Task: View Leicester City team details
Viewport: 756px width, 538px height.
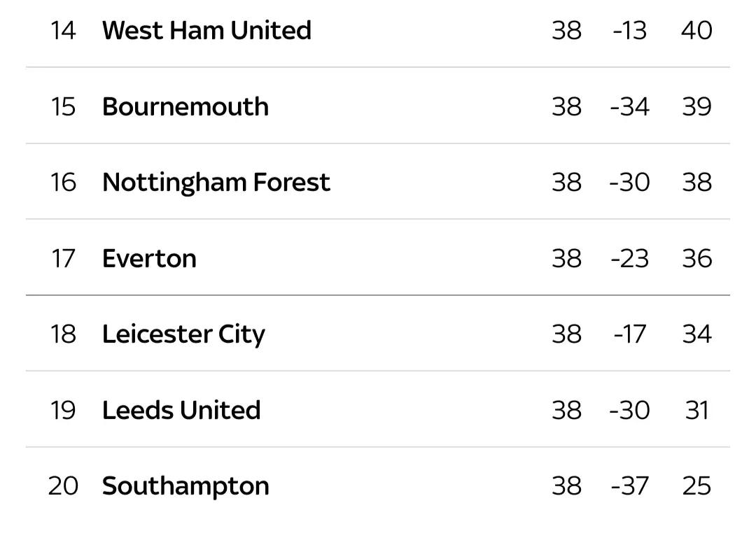Action: pos(183,334)
